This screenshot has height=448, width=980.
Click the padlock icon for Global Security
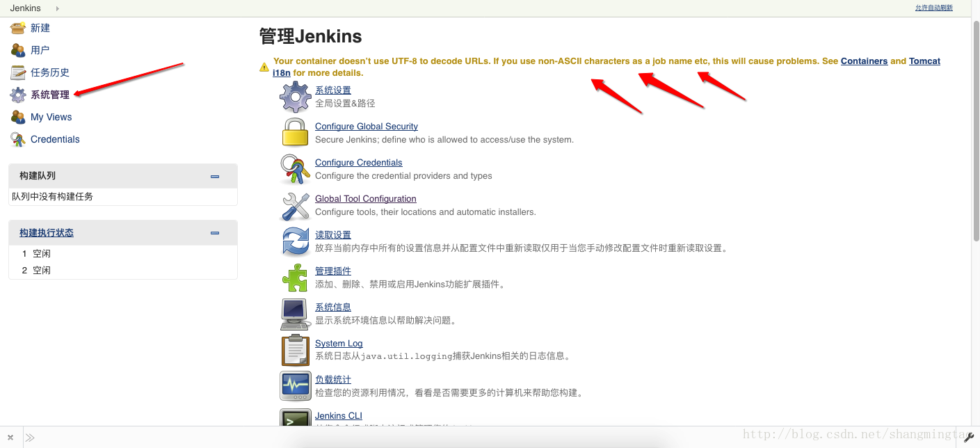click(295, 132)
